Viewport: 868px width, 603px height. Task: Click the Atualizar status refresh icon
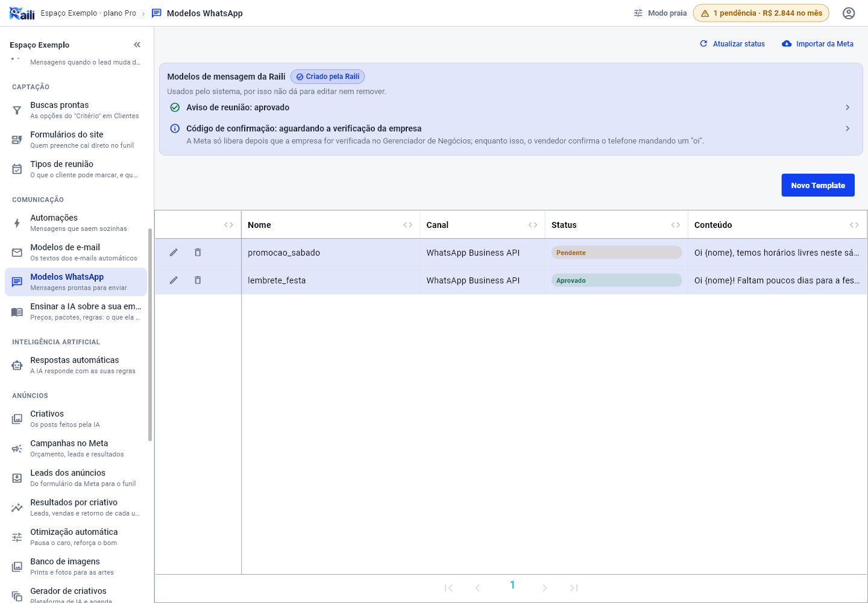(x=703, y=43)
